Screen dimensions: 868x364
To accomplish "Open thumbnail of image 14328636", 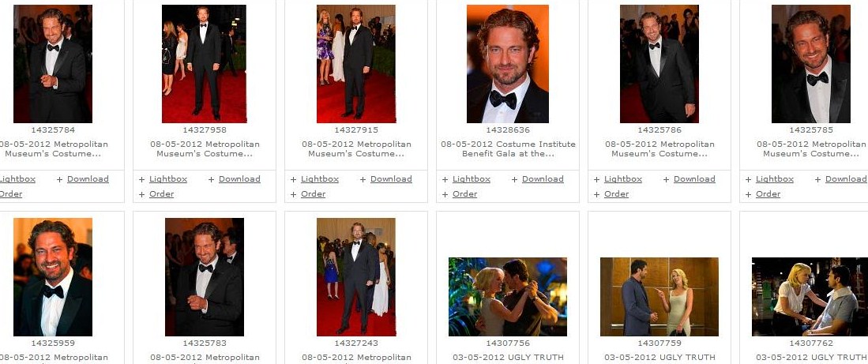I will [508, 64].
